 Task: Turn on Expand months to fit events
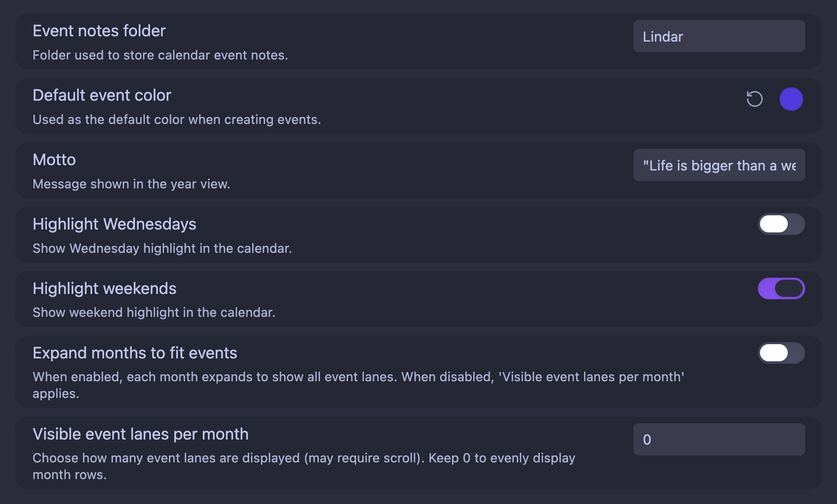coord(781,353)
